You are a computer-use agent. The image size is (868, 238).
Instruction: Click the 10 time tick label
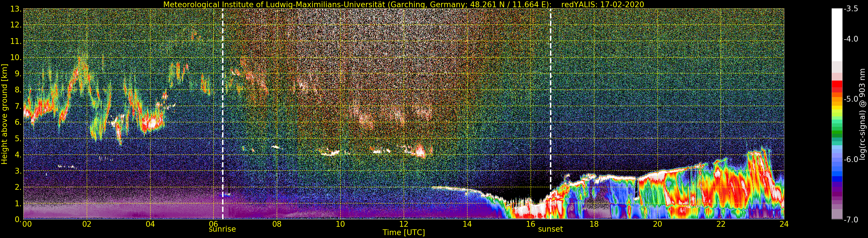point(340,224)
